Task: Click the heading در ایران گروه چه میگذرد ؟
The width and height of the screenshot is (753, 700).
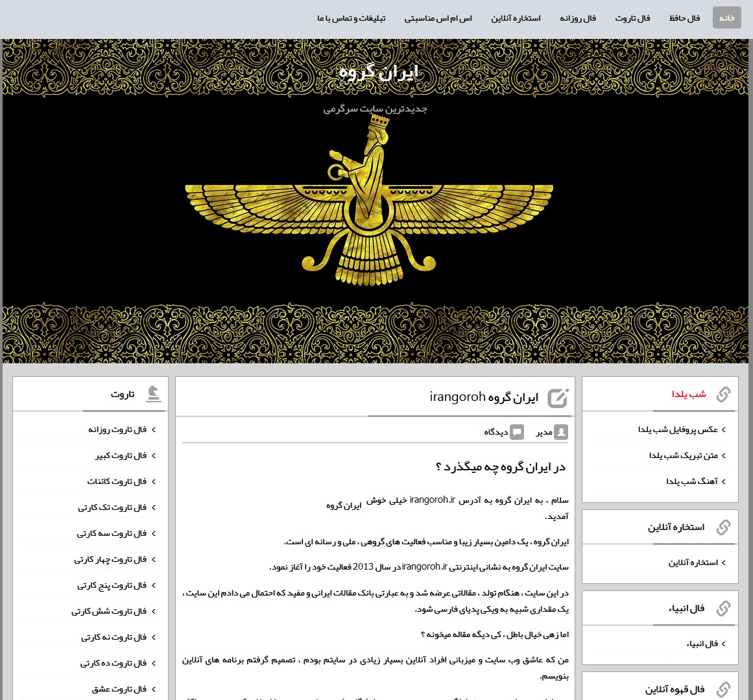Action: click(x=501, y=467)
